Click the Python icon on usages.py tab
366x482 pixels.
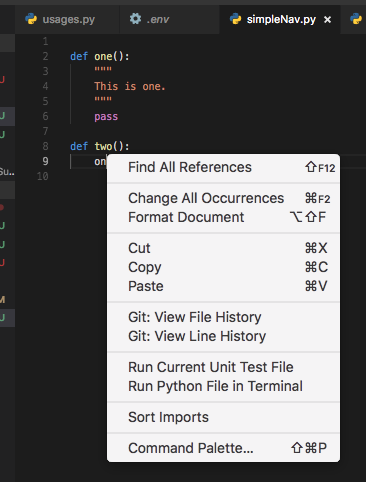(31, 19)
